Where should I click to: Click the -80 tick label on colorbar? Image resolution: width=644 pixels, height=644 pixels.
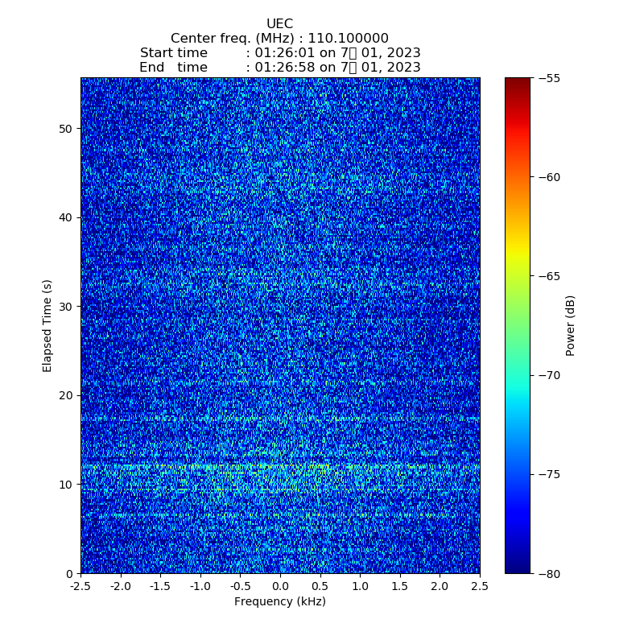pyautogui.click(x=549, y=573)
